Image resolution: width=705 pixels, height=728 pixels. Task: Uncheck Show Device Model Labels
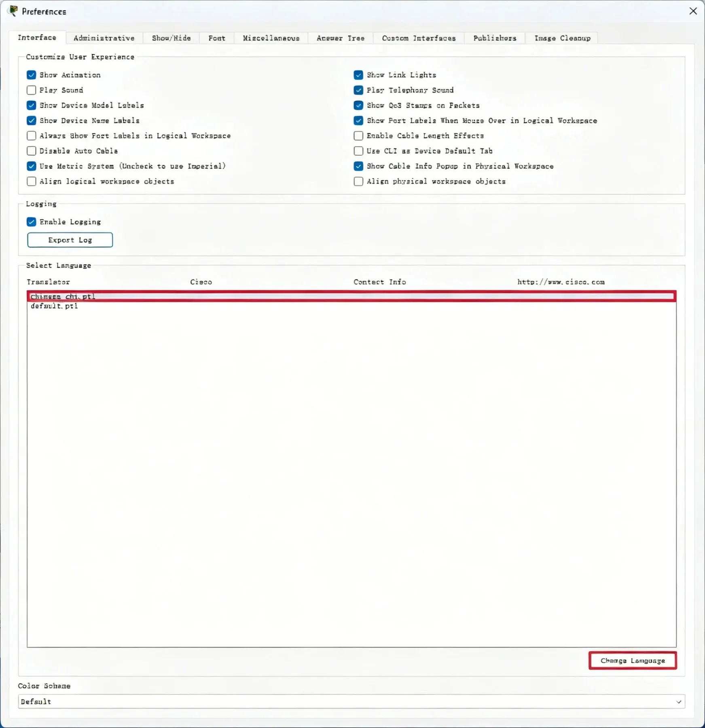coord(31,105)
